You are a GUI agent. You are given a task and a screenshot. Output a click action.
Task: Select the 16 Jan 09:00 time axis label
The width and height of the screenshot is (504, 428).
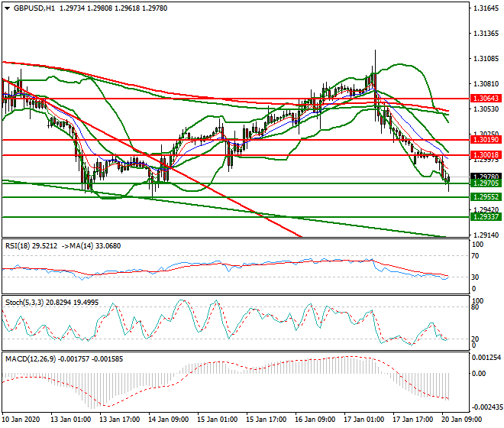click(315, 420)
